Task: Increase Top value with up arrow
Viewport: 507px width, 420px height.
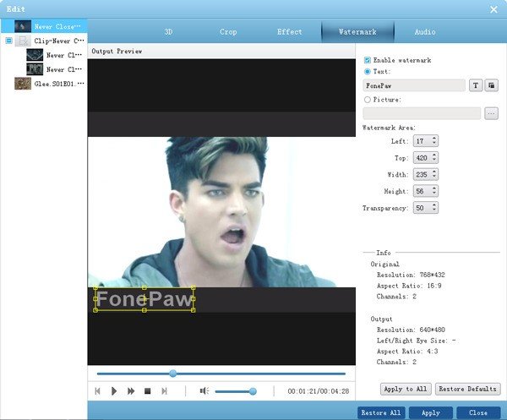Action: click(x=434, y=155)
